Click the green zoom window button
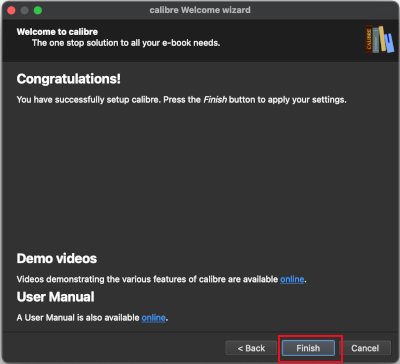Screen dimensions: 400x364 [x=38, y=10]
